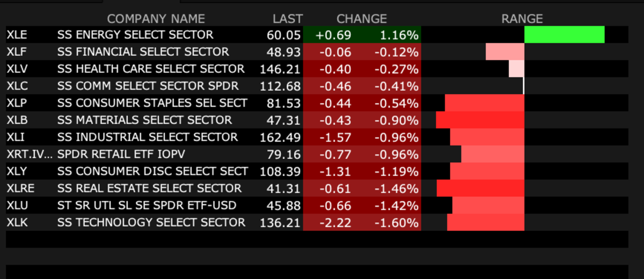The width and height of the screenshot is (644, 279).
Task: Click the 162.49 last price for XLI
Action: 280,137
